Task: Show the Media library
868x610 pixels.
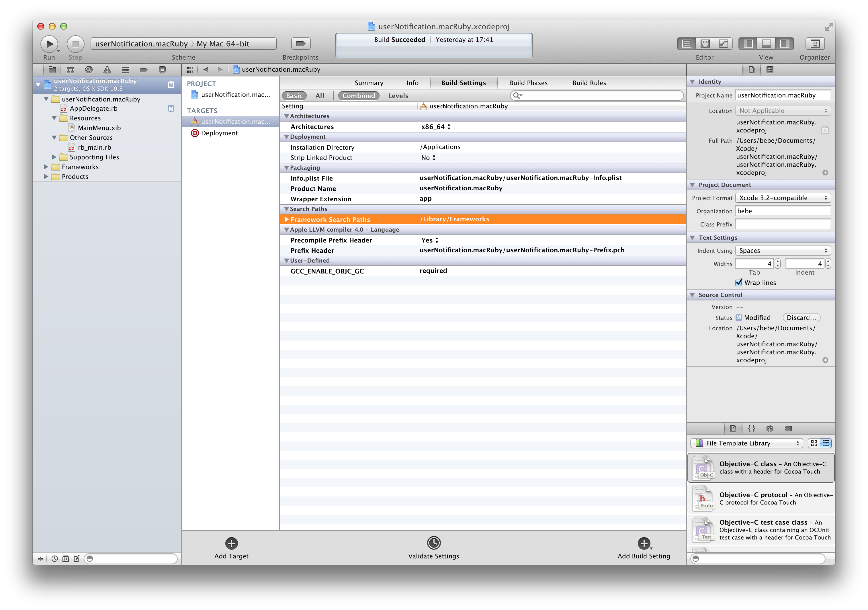Action: (x=788, y=428)
